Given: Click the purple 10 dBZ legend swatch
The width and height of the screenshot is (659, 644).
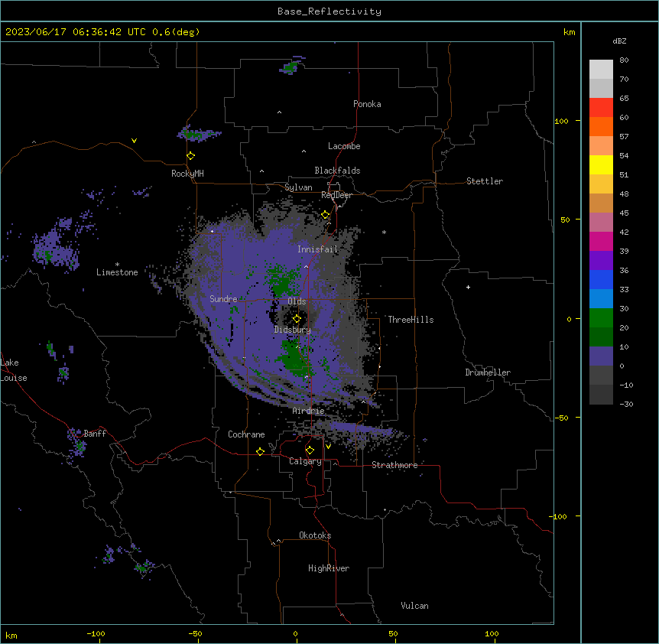Looking at the screenshot, I should click(x=601, y=356).
